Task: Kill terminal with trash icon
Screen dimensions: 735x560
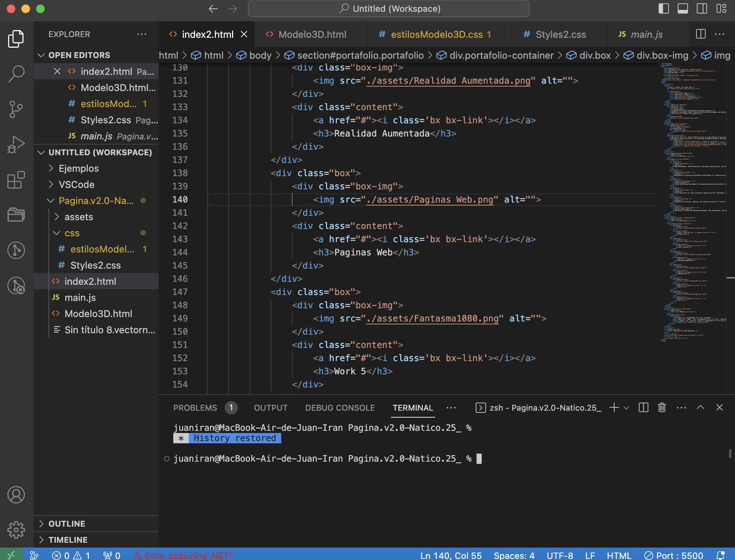Action: point(662,408)
